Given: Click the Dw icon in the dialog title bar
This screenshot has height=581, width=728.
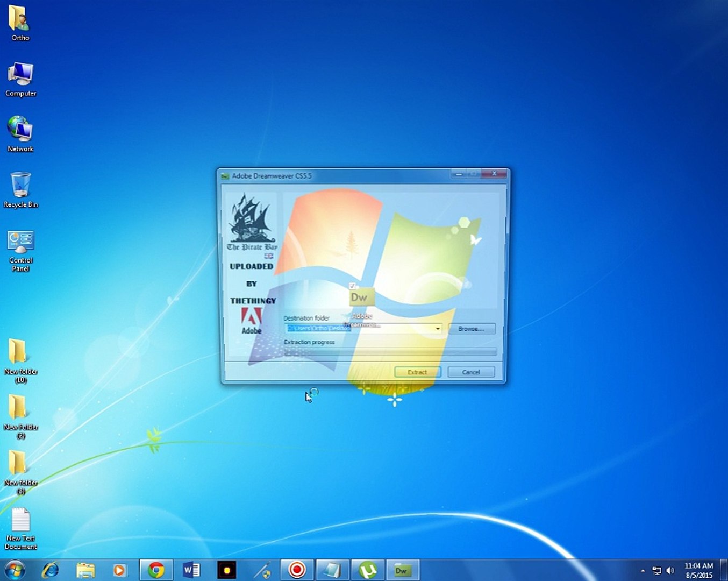Looking at the screenshot, I should [x=225, y=176].
